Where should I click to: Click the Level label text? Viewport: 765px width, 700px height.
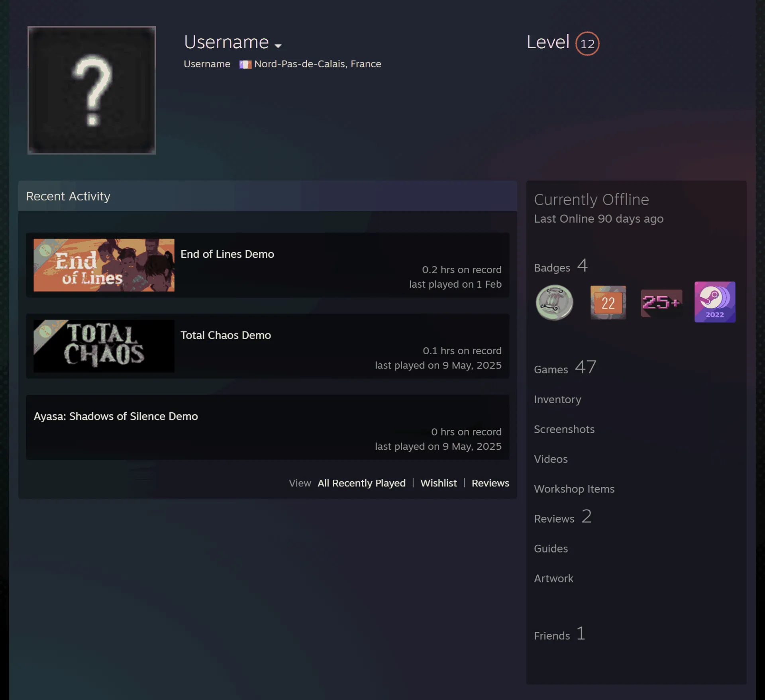(548, 42)
